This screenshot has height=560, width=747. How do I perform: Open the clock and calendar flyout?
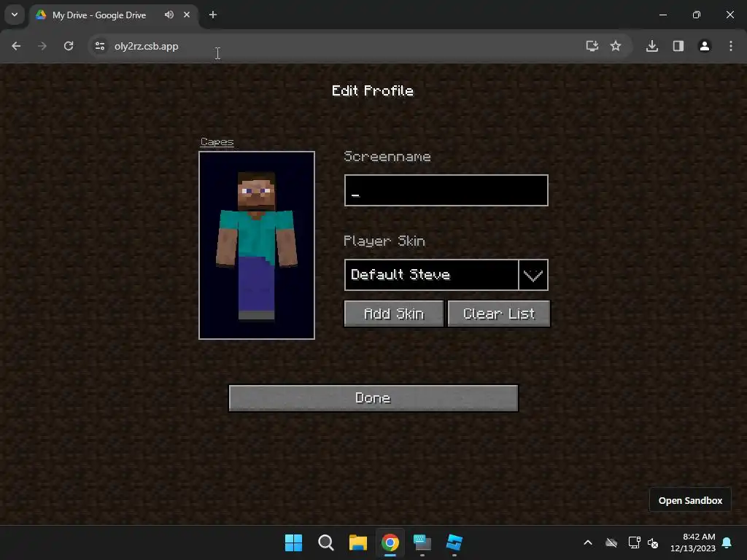[693, 542]
